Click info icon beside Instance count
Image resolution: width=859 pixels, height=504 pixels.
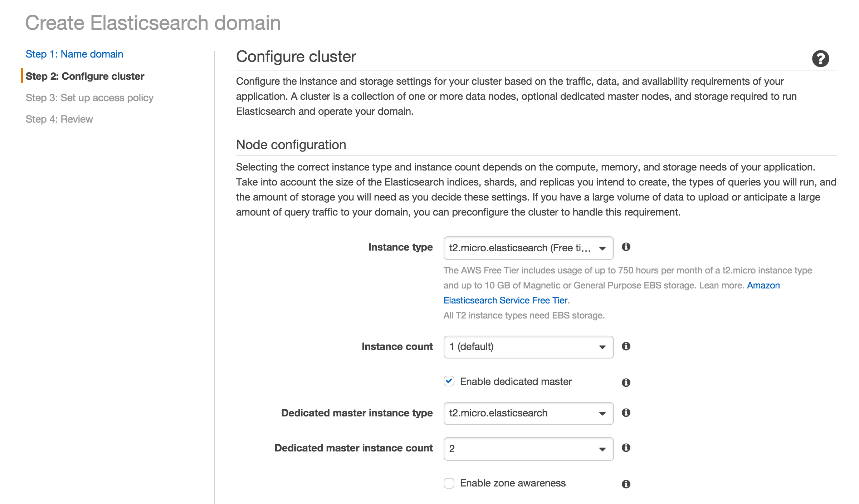(626, 346)
